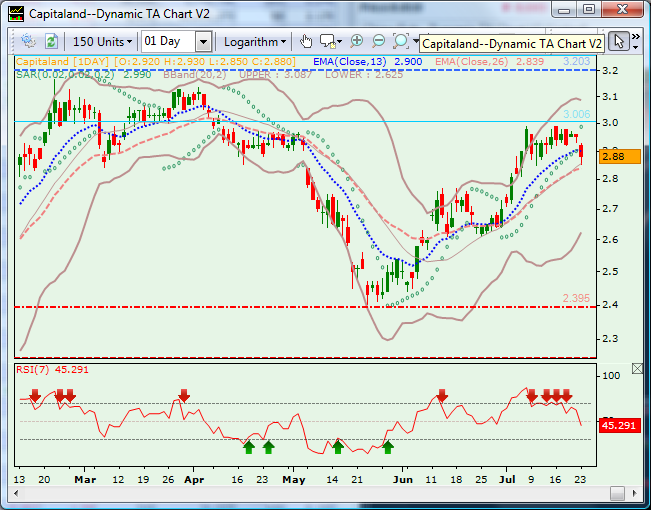Click the annotation comment tool icon
This screenshot has width=651, height=510.
coord(327,41)
